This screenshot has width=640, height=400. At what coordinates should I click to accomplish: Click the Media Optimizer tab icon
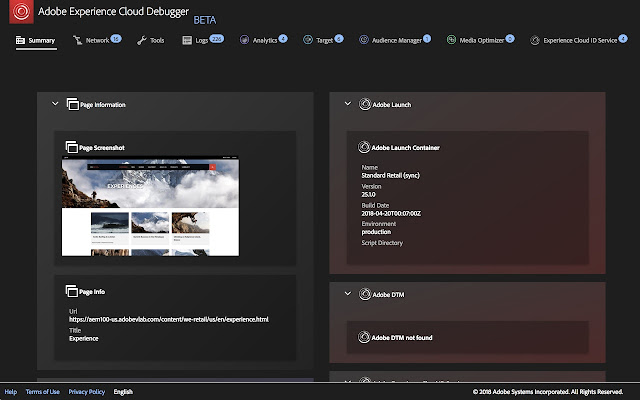[x=451, y=40]
